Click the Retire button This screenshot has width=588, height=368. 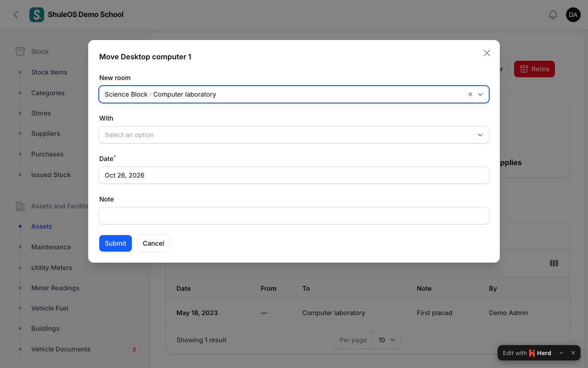click(535, 69)
